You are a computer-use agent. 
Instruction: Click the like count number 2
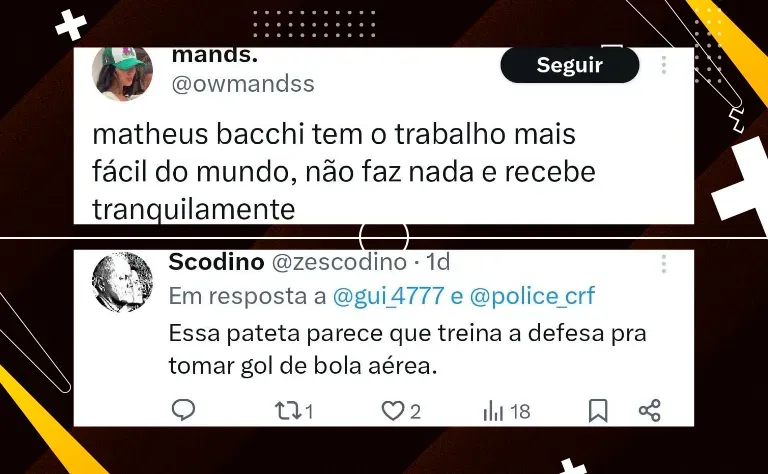415,411
